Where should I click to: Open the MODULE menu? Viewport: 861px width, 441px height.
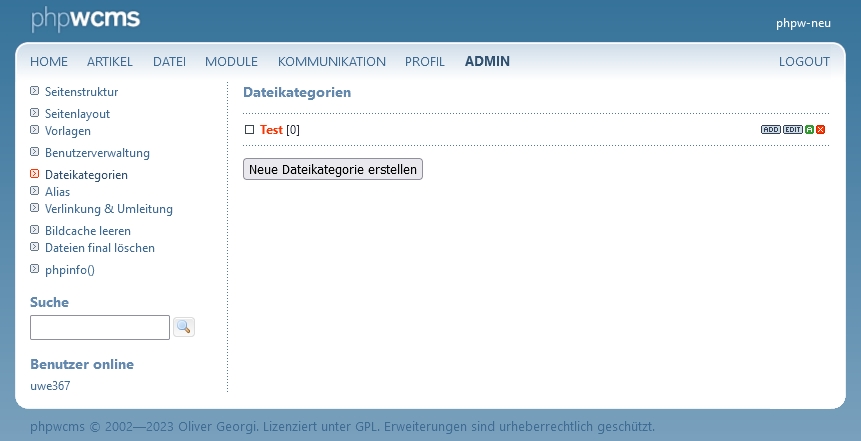point(231,62)
